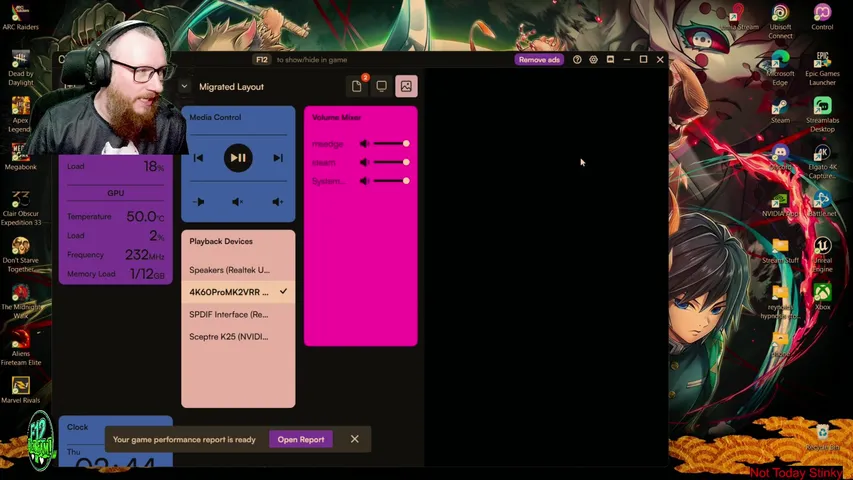Expand the Migrated Layout dropdown chevron
Viewport: 853px width, 480px height.
click(184, 87)
